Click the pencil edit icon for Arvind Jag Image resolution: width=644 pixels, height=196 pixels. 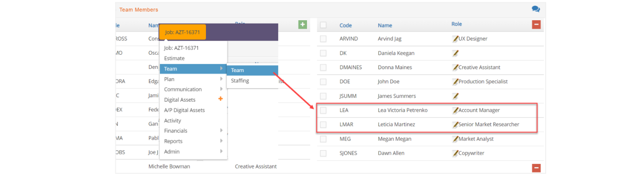[455, 39]
